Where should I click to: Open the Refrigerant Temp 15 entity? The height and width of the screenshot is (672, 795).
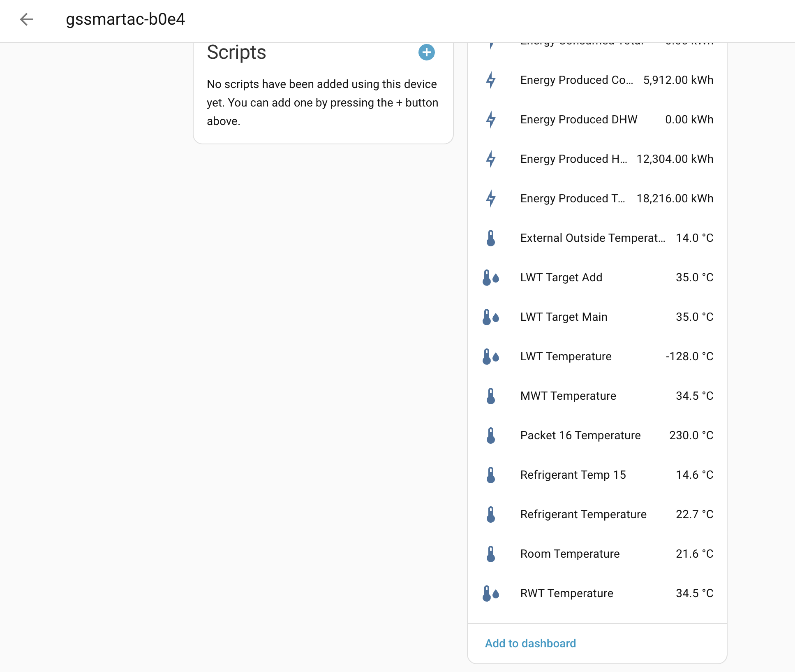click(x=573, y=475)
